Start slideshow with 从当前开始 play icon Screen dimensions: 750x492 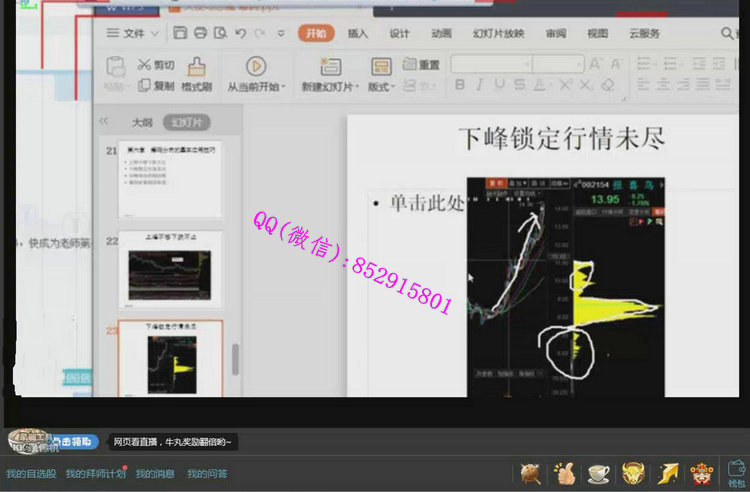256,66
